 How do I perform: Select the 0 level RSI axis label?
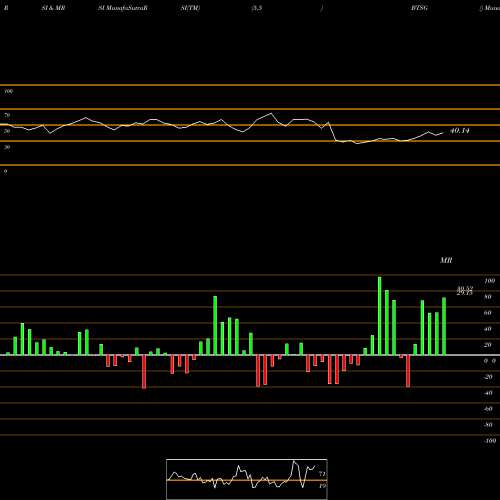pyautogui.click(x=5, y=171)
